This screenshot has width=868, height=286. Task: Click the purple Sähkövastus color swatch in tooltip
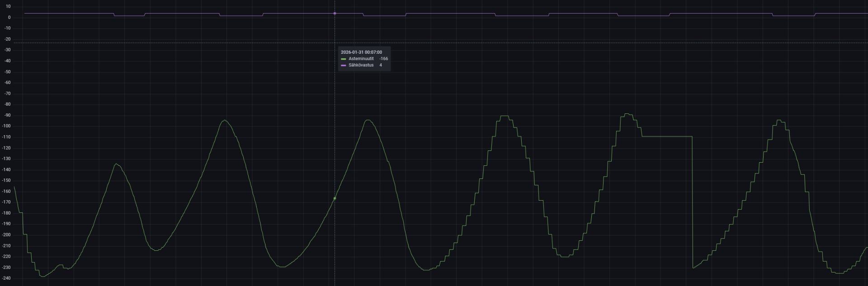(x=343, y=65)
